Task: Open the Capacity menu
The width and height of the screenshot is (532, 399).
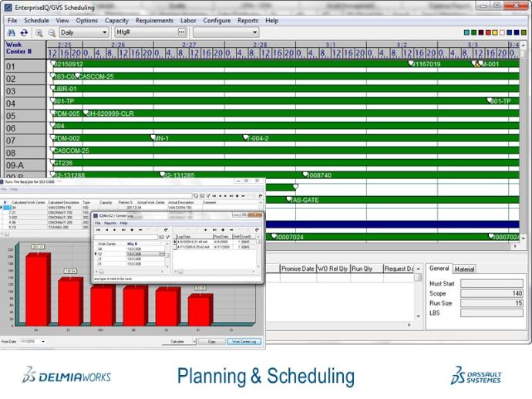Action: [x=116, y=20]
